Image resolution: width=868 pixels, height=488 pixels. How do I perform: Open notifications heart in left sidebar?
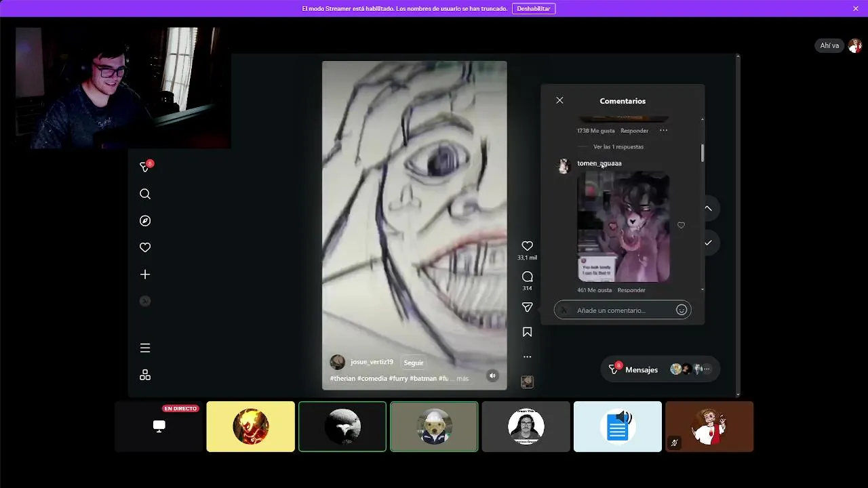(145, 247)
